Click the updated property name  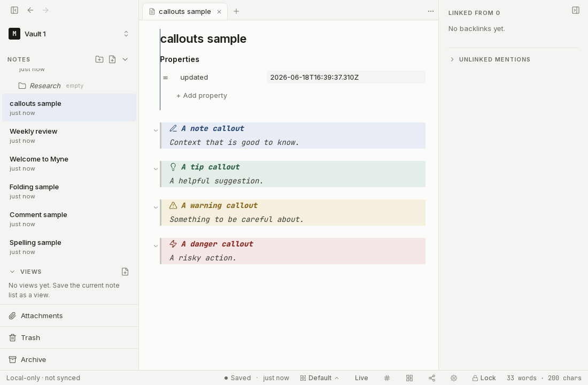click(194, 78)
